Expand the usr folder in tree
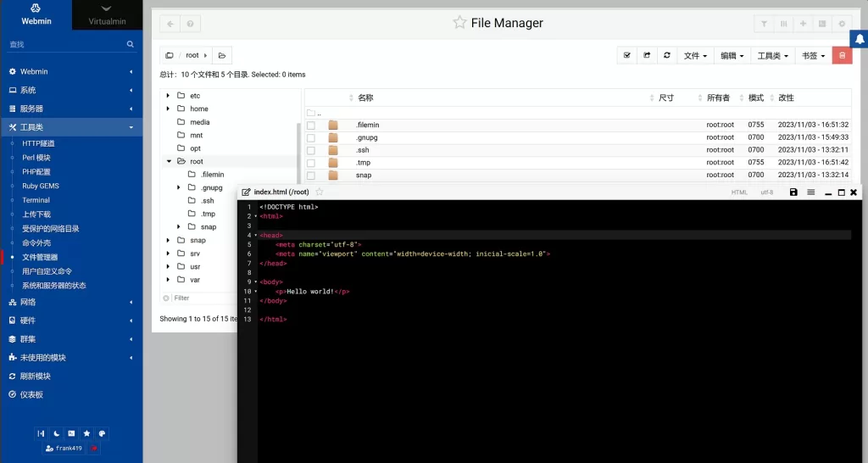Screen dimensions: 868x463 tap(169, 266)
